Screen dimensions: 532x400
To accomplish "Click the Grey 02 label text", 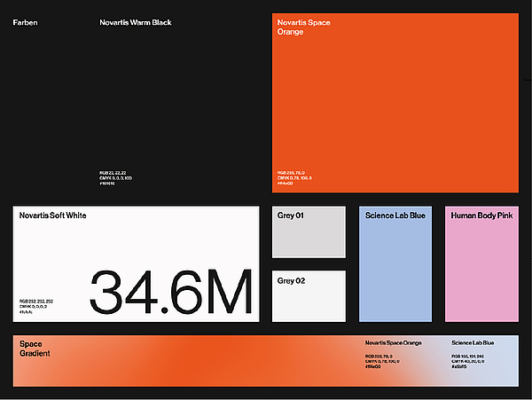I will pyautogui.click(x=291, y=280).
